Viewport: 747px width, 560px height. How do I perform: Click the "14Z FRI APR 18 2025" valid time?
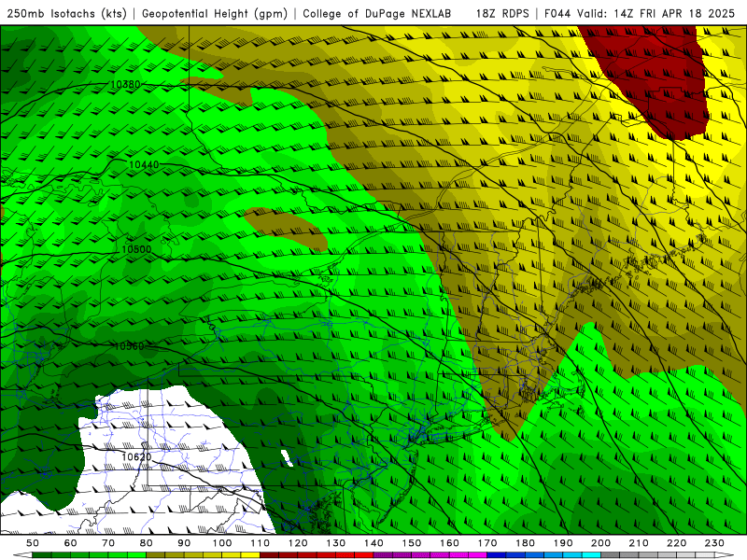674,13
